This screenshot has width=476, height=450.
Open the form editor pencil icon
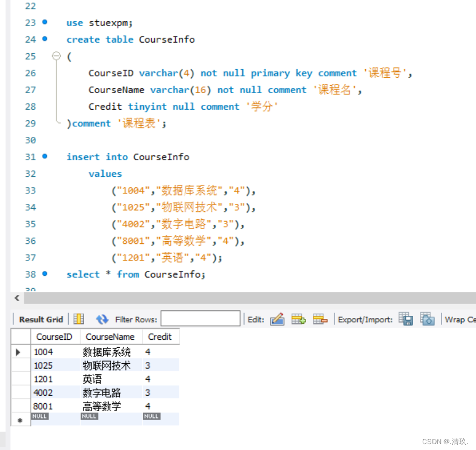(x=277, y=319)
